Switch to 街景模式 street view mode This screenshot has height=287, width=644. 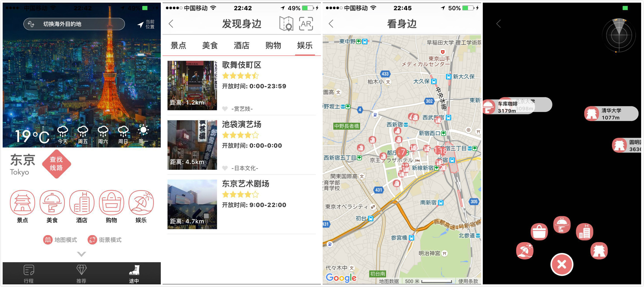pyautogui.click(x=104, y=239)
